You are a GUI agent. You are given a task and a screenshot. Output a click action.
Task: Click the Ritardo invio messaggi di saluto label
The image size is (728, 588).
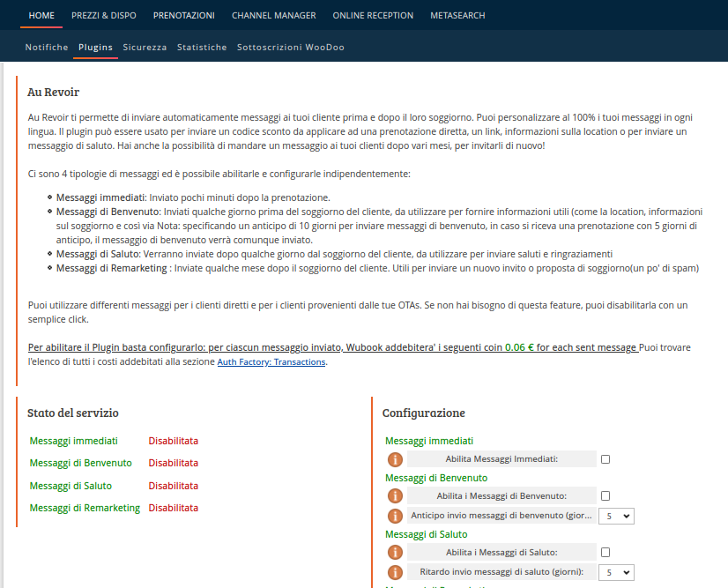tap(501, 572)
